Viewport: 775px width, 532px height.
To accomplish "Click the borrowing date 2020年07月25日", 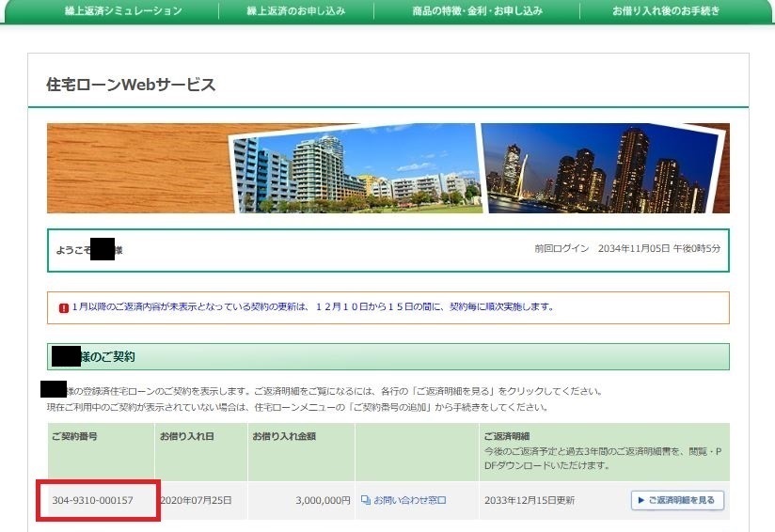I will coord(196,501).
